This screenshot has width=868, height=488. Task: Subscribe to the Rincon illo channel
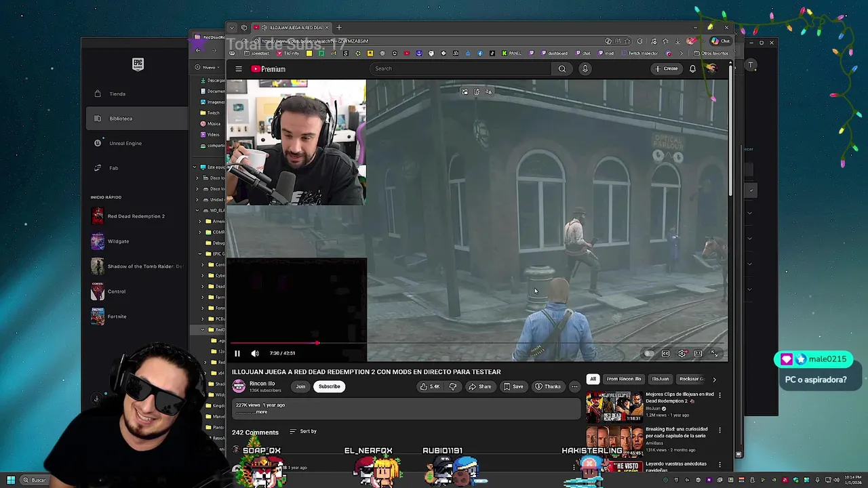[330, 386]
